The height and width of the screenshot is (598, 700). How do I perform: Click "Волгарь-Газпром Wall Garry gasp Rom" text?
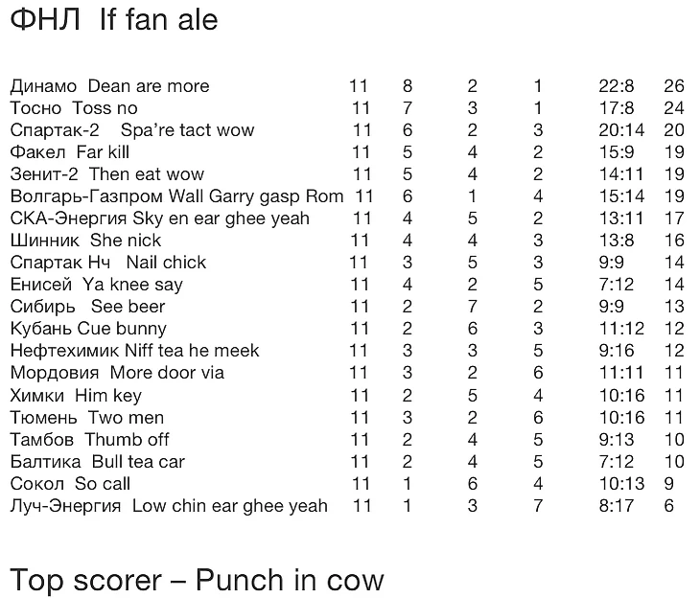pyautogui.click(x=176, y=196)
